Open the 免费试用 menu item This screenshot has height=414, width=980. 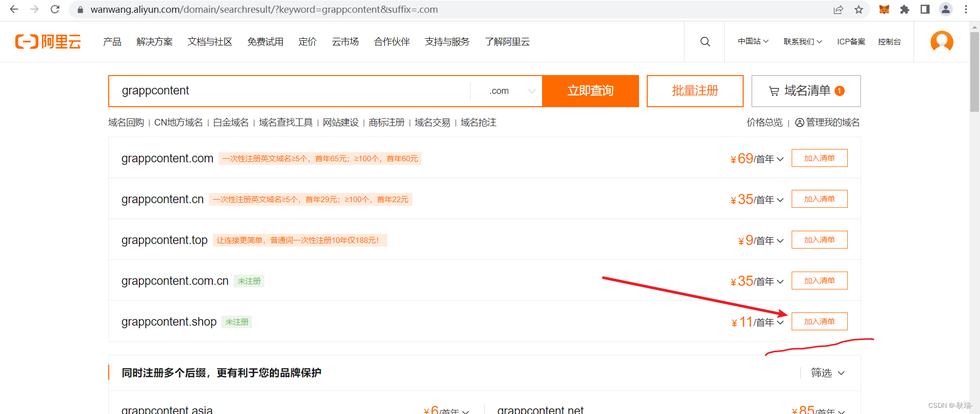265,42
